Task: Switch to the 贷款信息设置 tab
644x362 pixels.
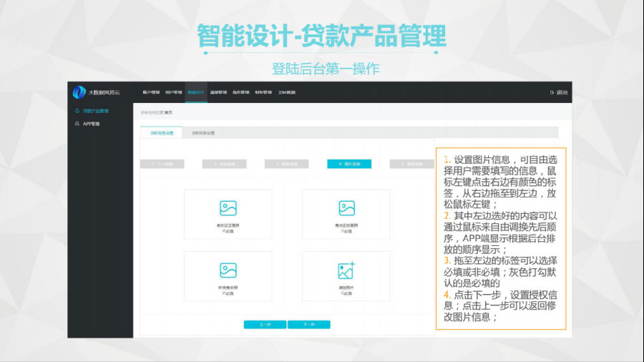Action: click(161, 132)
